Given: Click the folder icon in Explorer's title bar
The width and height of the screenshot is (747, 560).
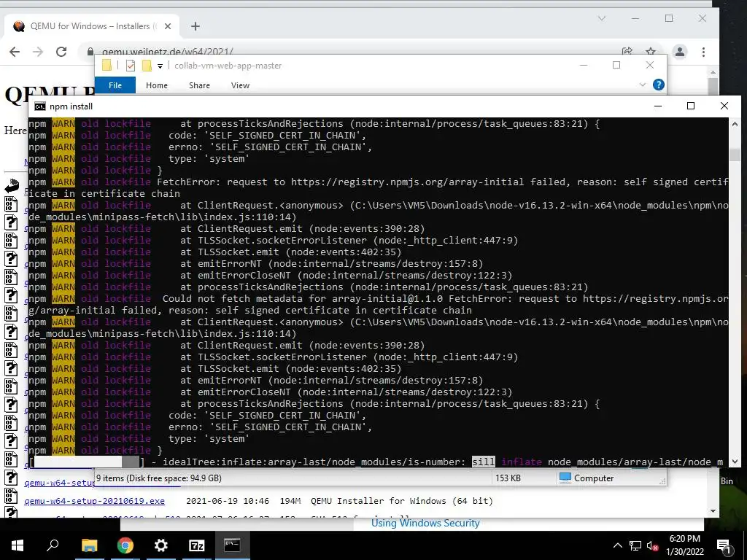Looking at the screenshot, I should (x=107, y=65).
